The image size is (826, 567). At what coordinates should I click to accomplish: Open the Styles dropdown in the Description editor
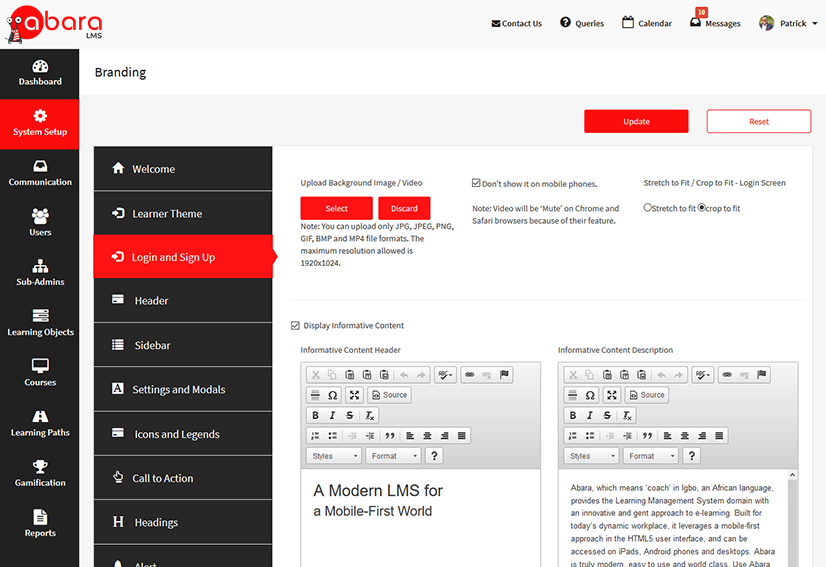[x=592, y=456]
